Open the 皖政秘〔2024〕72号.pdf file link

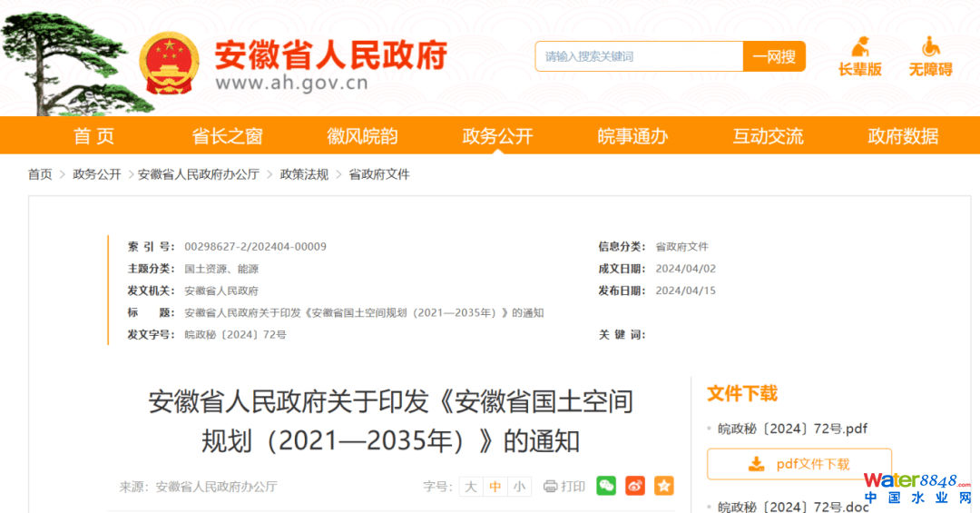792,429
